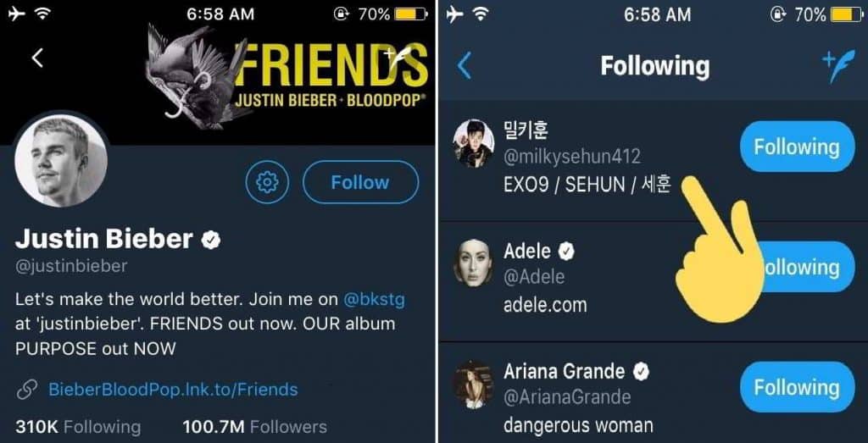Unfollow the milkysehun412 account
Screen dimensions: 868x443
[796, 147]
